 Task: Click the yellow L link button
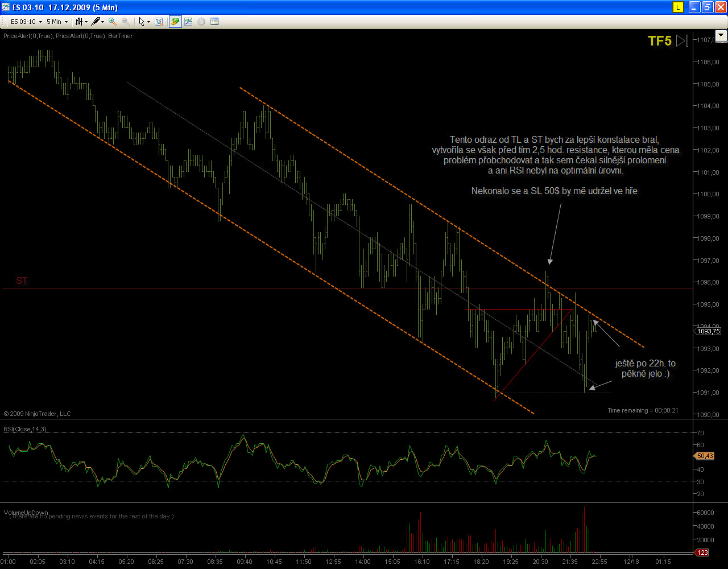678,7
